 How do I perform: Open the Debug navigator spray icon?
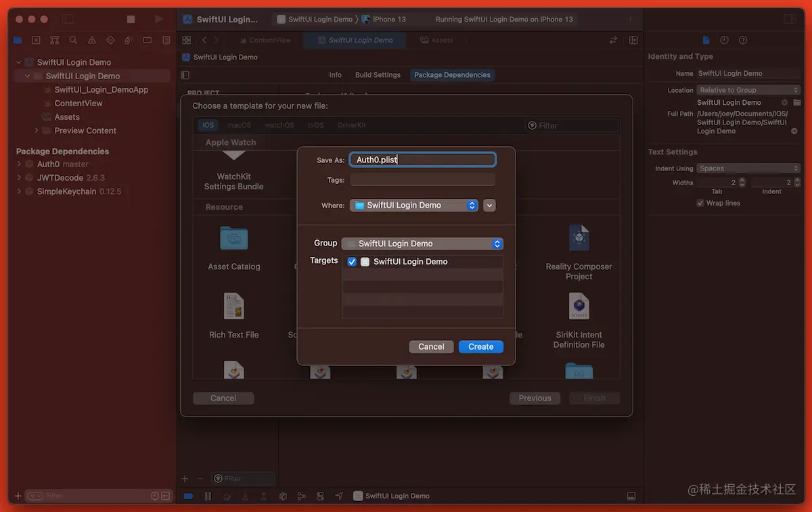(x=129, y=41)
